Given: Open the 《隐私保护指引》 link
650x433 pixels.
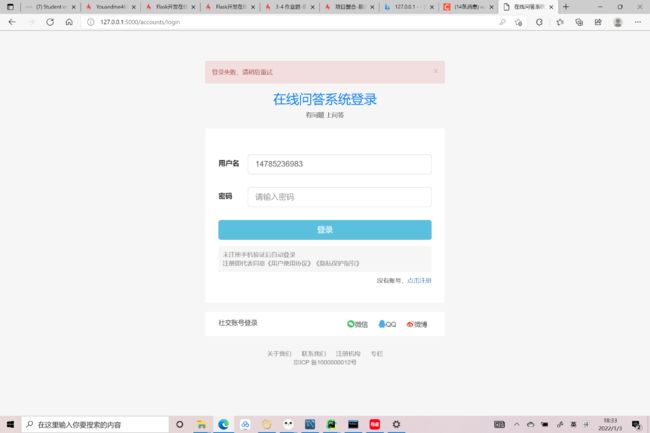Looking at the screenshot, I should click(x=337, y=263).
